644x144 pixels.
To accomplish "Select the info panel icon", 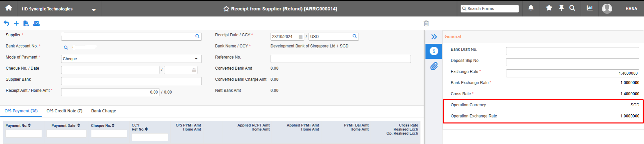I will [434, 51].
